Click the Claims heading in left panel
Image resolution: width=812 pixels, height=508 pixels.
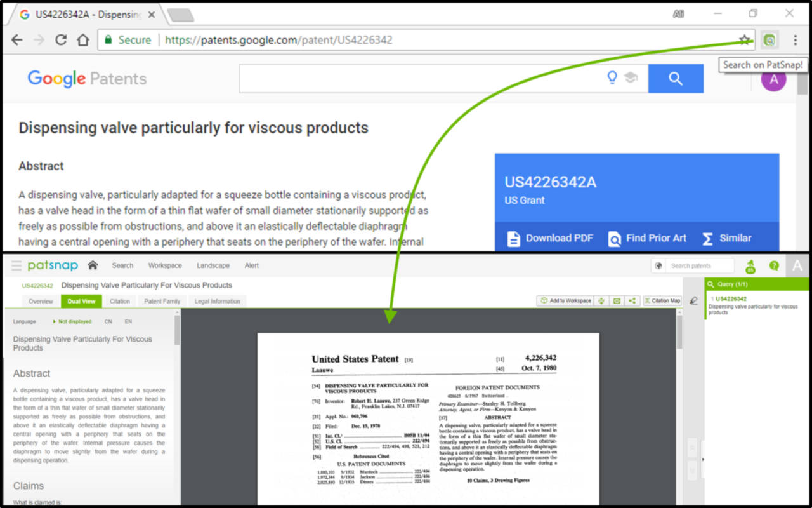click(x=29, y=486)
